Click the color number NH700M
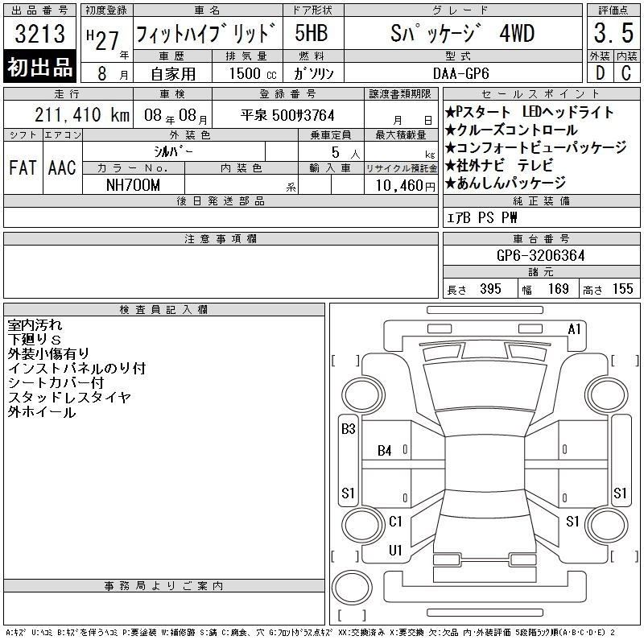Image resolution: width=644 pixels, height=644 pixels. [x=133, y=185]
